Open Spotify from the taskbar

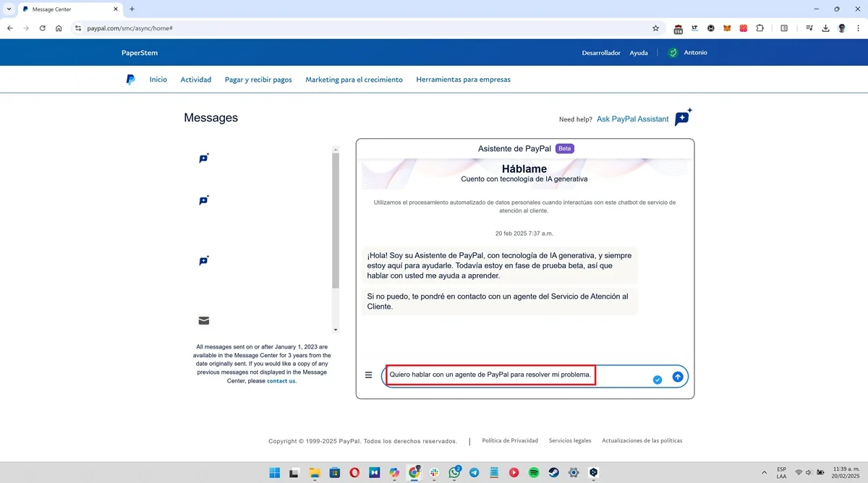click(533, 472)
